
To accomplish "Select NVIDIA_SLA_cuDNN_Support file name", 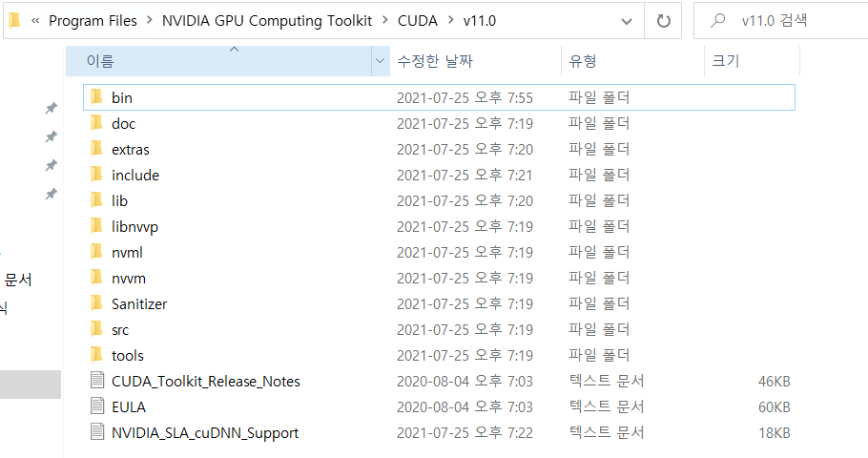I will [205, 432].
